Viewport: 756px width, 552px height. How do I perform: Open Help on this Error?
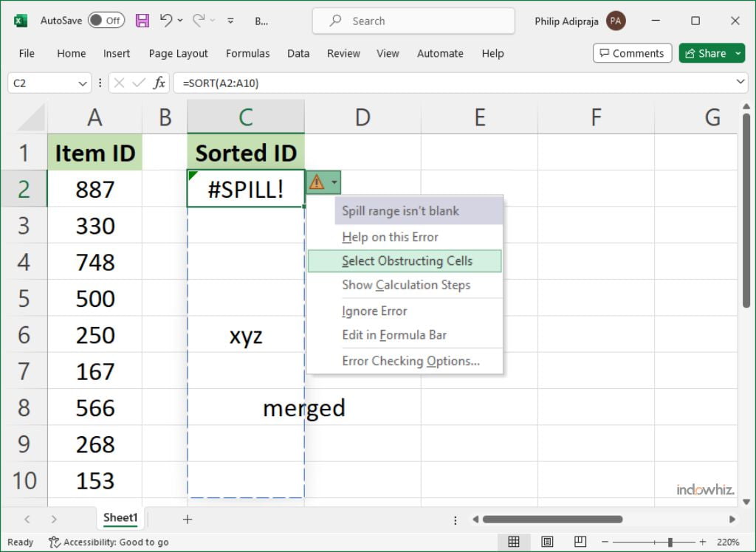[390, 236]
